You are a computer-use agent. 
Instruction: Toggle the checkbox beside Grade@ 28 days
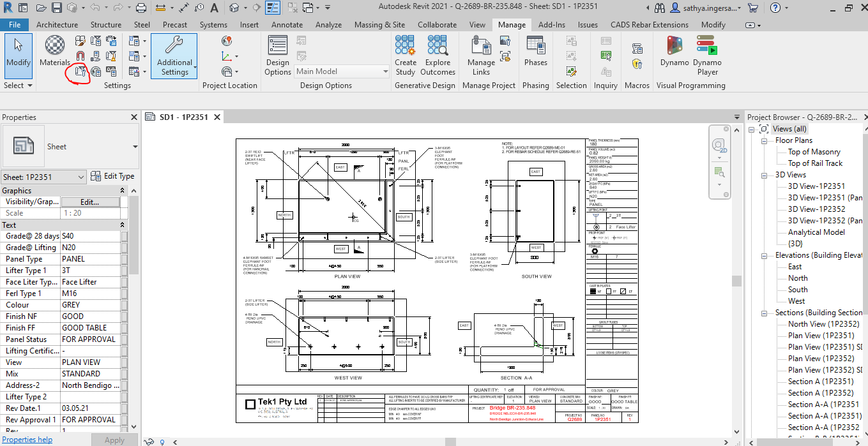coord(124,236)
